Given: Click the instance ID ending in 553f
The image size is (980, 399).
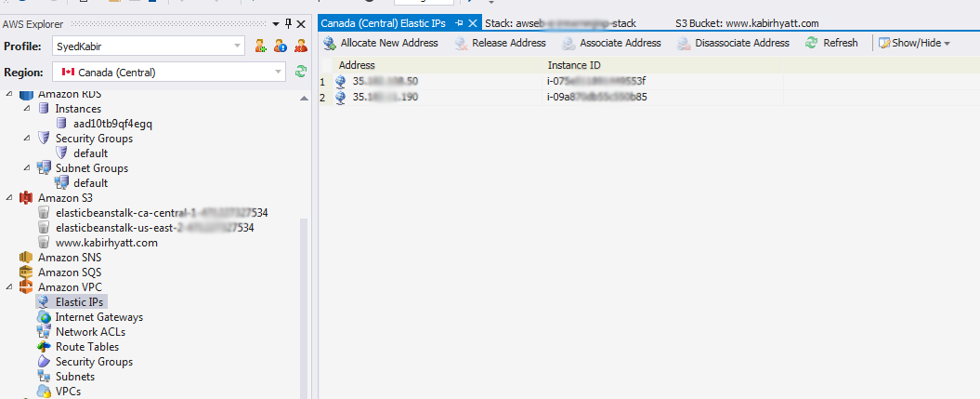Looking at the screenshot, I should coord(595,81).
